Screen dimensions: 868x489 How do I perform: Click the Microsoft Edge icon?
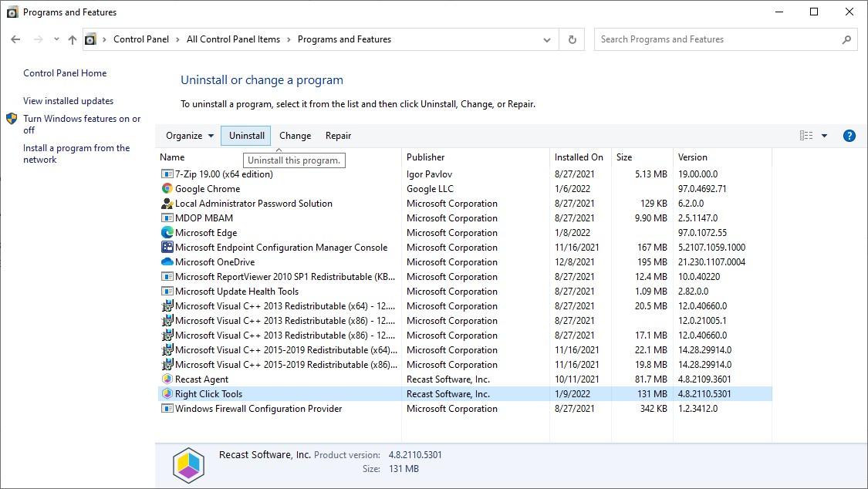tap(167, 232)
